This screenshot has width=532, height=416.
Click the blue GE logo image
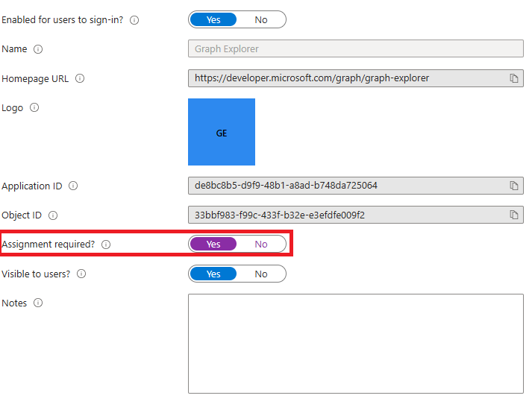click(222, 132)
